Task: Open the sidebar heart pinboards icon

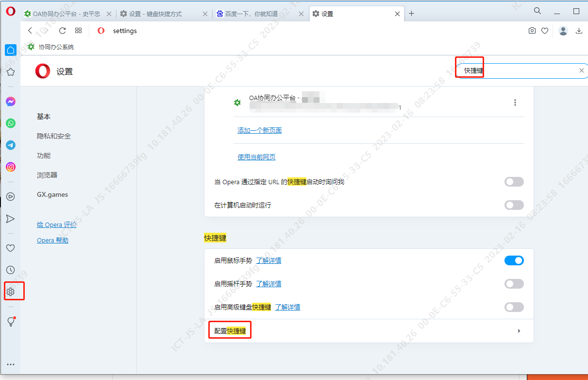Action: 10,248
